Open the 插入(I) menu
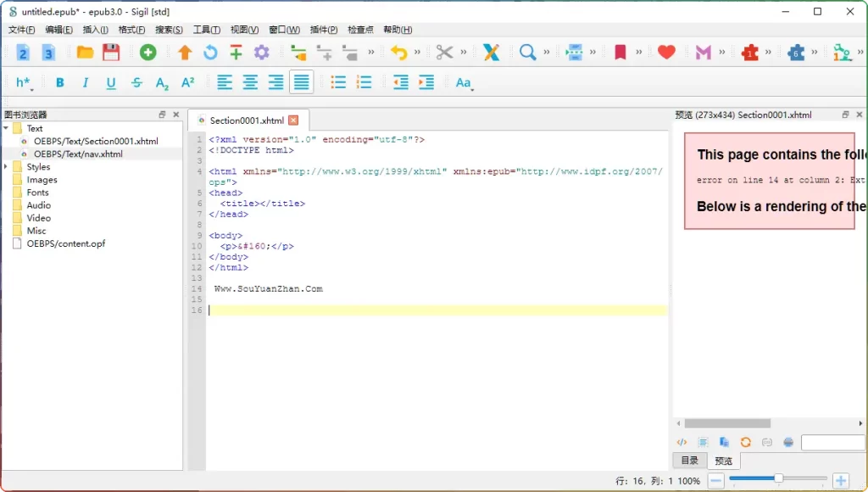 click(95, 30)
